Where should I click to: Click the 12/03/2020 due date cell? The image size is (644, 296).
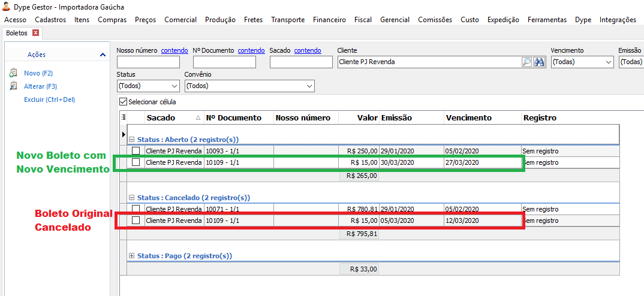tap(483, 221)
